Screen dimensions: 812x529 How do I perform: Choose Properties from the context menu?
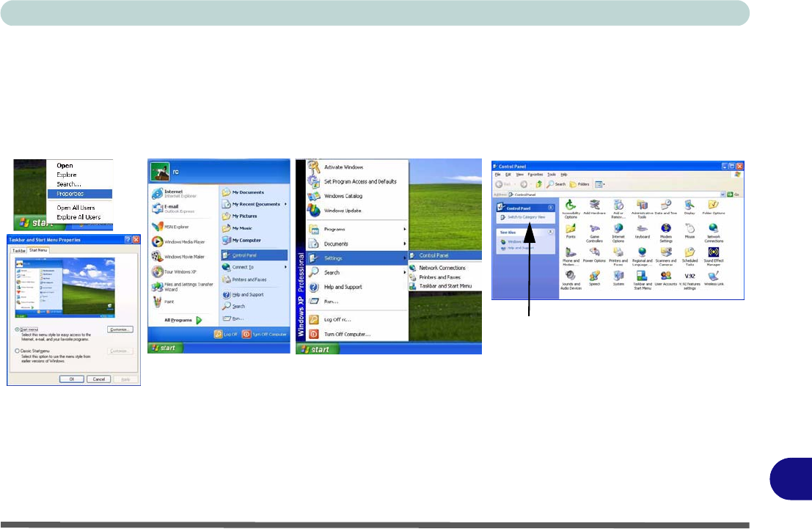click(x=80, y=194)
